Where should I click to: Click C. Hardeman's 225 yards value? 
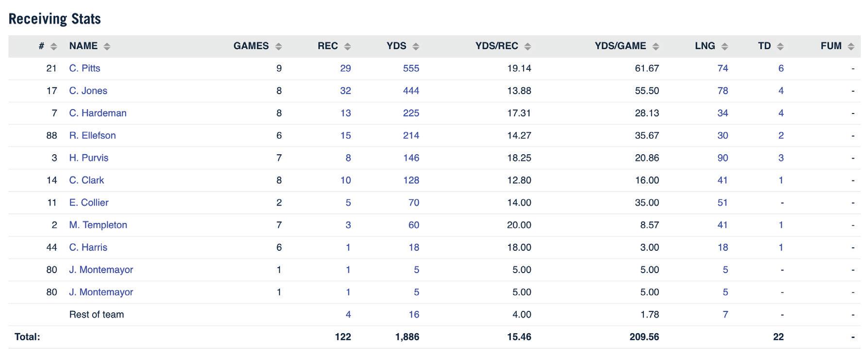(411, 113)
